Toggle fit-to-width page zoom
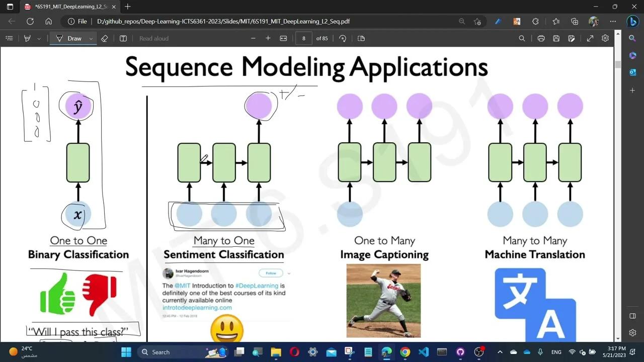Screen dimensions: 644x362 (x=283, y=38)
